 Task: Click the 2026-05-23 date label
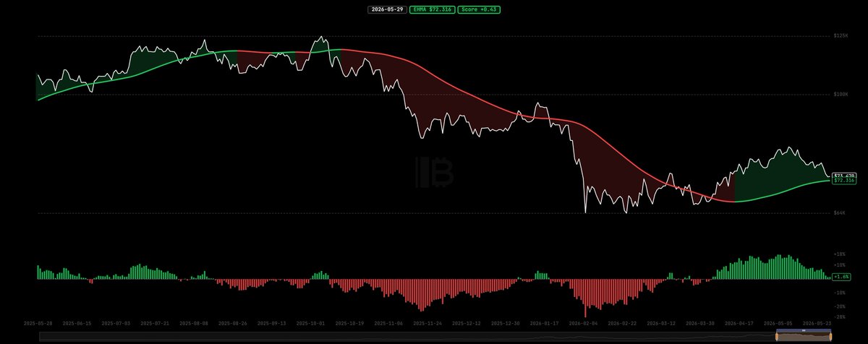click(x=819, y=323)
